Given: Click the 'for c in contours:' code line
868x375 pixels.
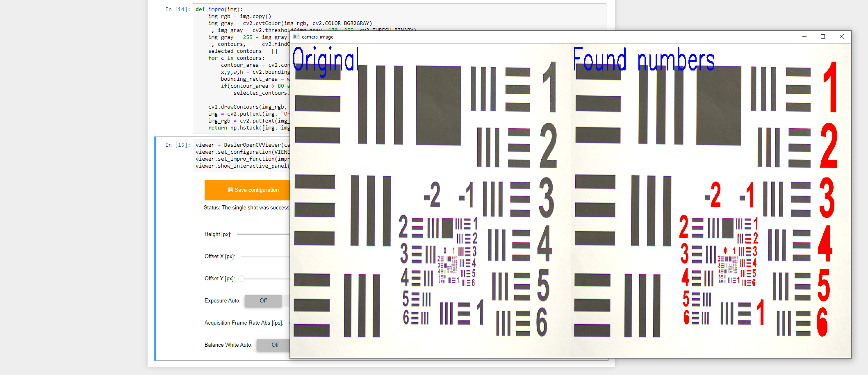Looking at the screenshot, I should (x=237, y=58).
